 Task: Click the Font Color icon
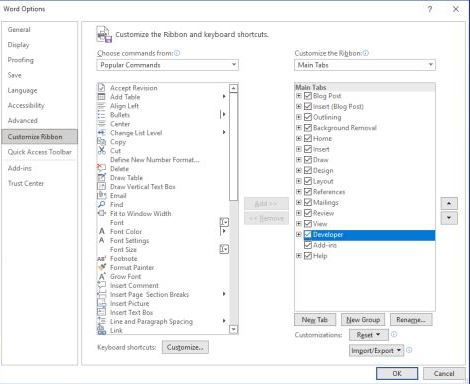[x=101, y=231]
